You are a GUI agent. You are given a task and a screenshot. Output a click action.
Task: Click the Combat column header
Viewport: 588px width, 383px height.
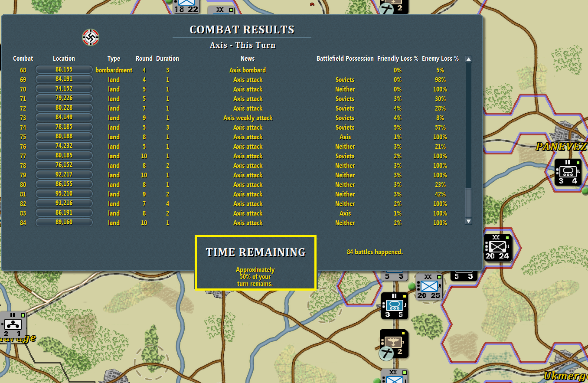23,59
